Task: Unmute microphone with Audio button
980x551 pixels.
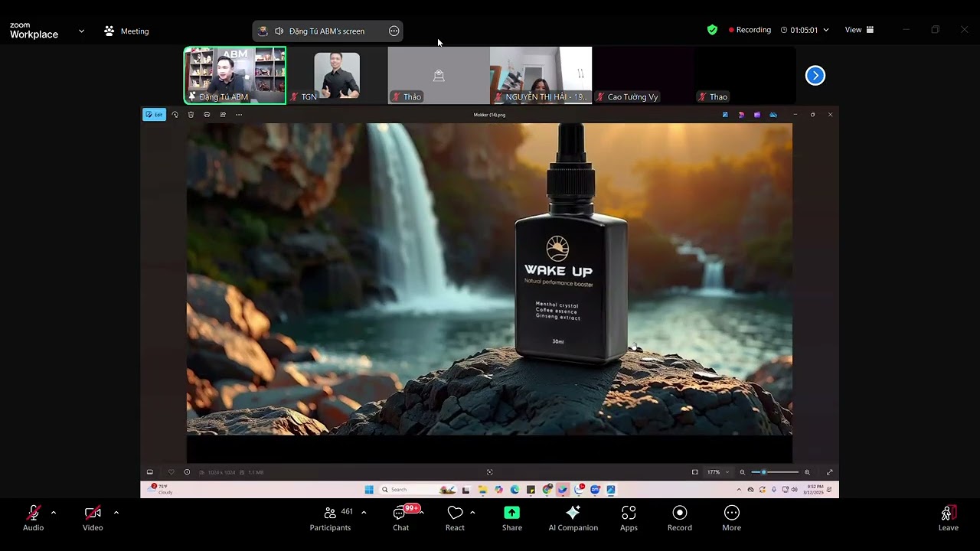Action: tap(33, 517)
